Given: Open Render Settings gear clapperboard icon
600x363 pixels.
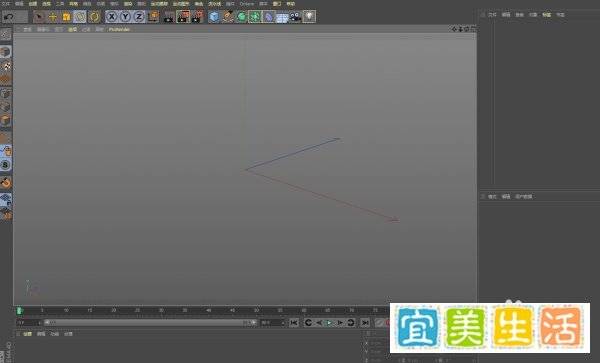Looking at the screenshot, I should tap(197, 17).
